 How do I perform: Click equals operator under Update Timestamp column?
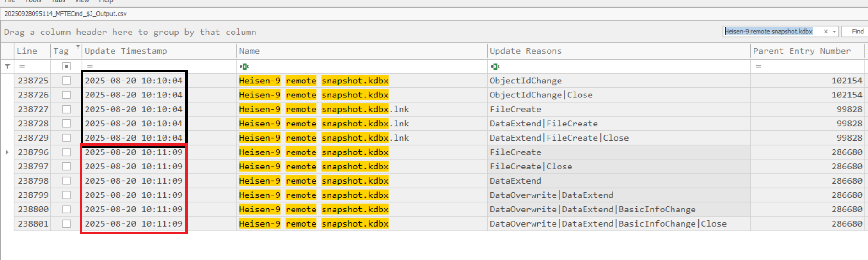tap(90, 66)
